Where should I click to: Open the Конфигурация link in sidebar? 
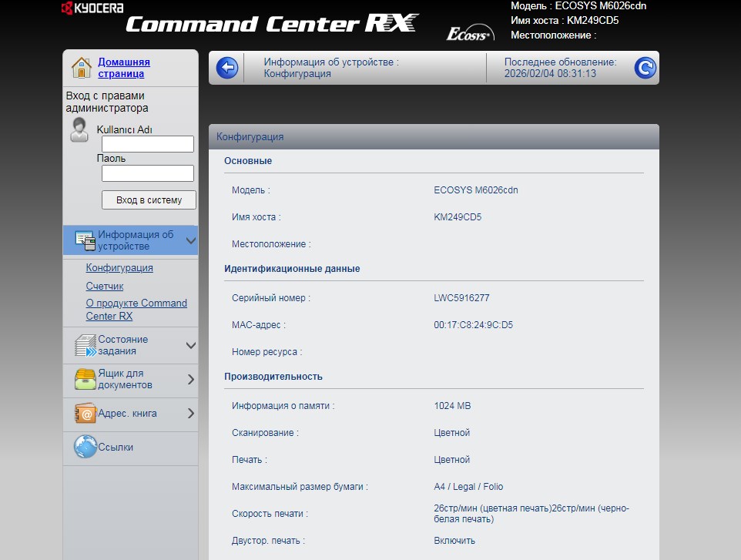[x=119, y=268]
